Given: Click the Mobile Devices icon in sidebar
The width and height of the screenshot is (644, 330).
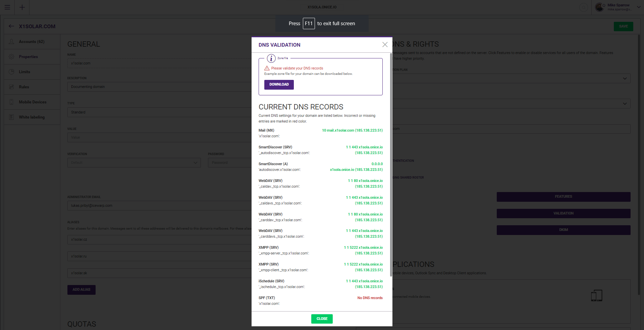Looking at the screenshot, I should (x=11, y=102).
